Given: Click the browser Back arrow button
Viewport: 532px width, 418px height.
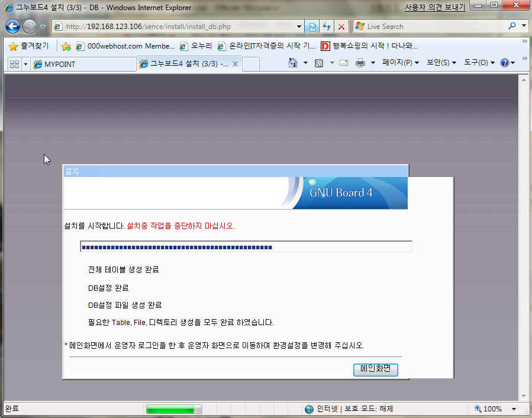Looking at the screenshot, I should point(12,27).
